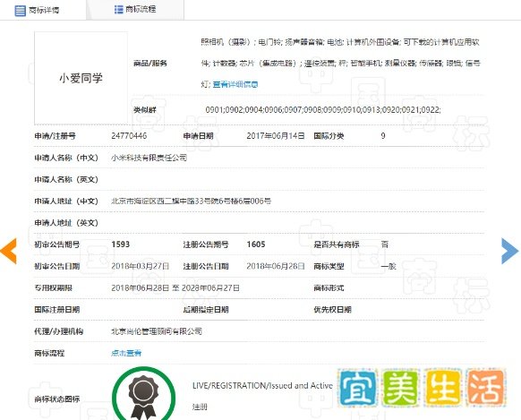Click the flow icon beside 商标流程

tap(119, 9)
